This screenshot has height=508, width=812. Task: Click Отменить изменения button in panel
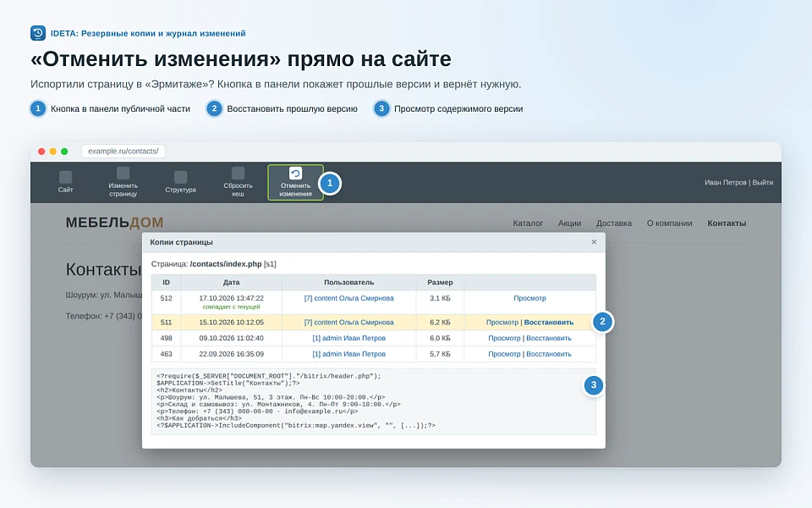coord(295,182)
